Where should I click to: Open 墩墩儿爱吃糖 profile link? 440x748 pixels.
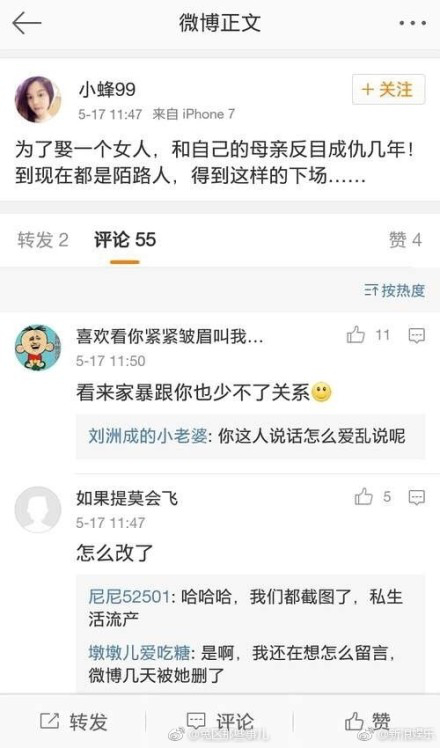[139, 653]
